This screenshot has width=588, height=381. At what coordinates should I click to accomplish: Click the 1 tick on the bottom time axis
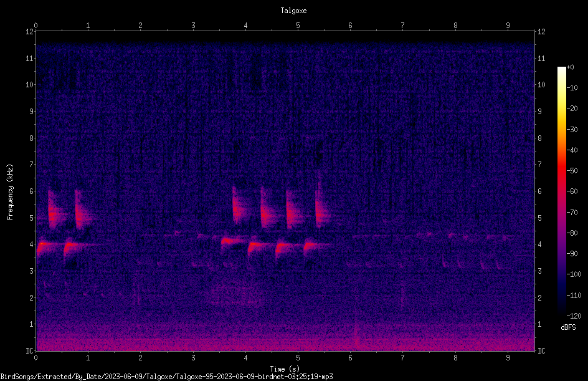88,358
